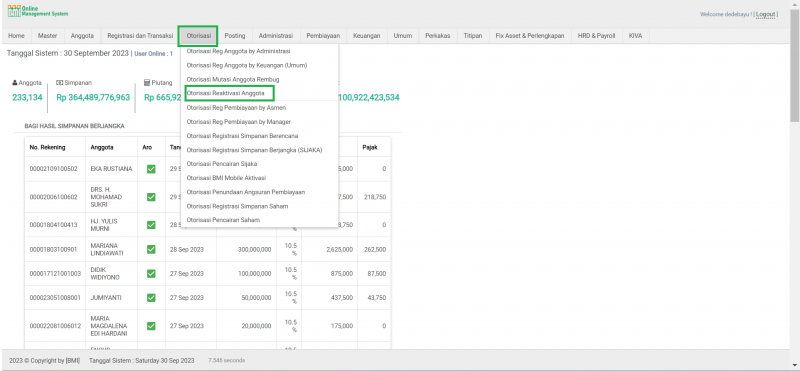Toggle Aro checkbox for JUMIYANTI

(x=151, y=298)
